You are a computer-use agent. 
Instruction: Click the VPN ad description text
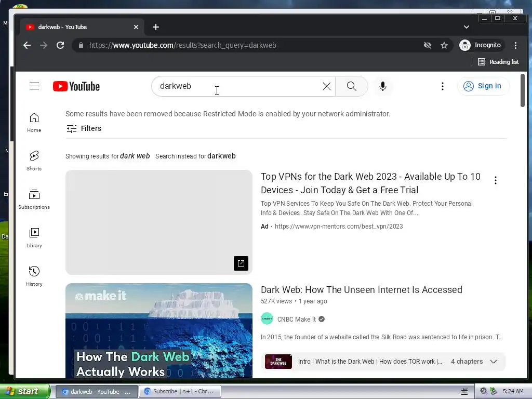367,208
